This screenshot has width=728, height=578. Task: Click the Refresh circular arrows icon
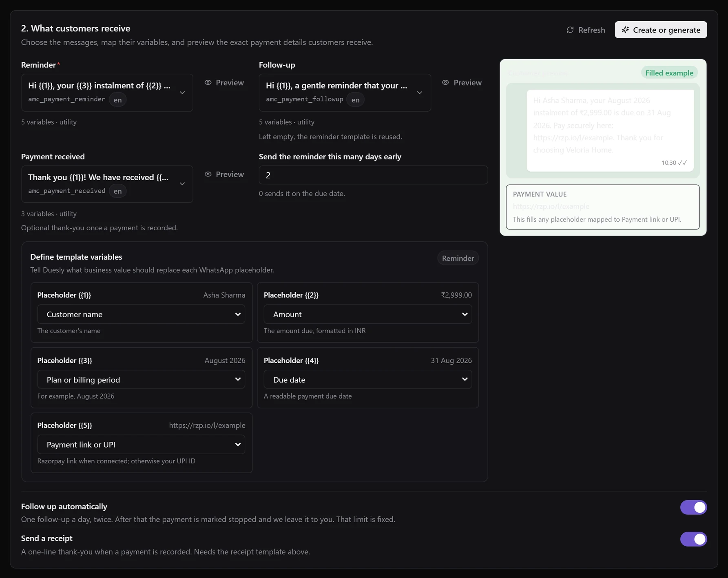[570, 30]
